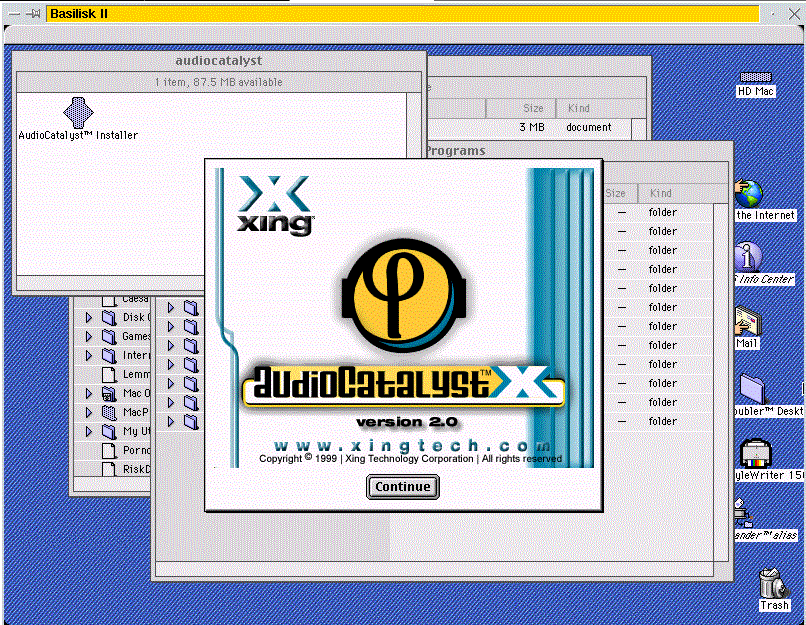Expand the "MacP" item disclosure triangle
Screen dimensions: 806x625
pyautogui.click(x=88, y=413)
